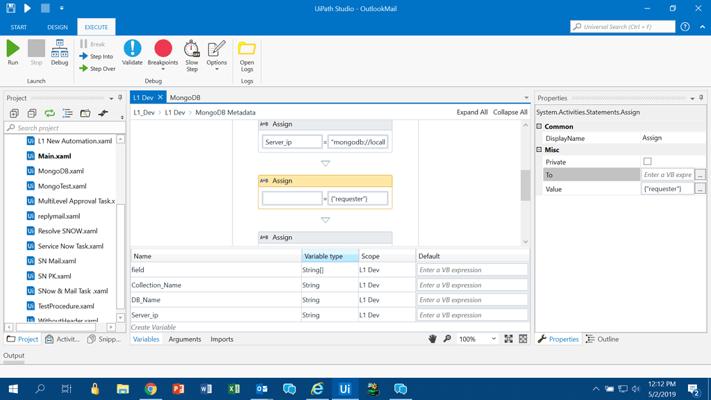Image resolution: width=711 pixels, height=400 pixels.
Task: Click the collapse all icon in Project toolbar
Action: click(32, 113)
